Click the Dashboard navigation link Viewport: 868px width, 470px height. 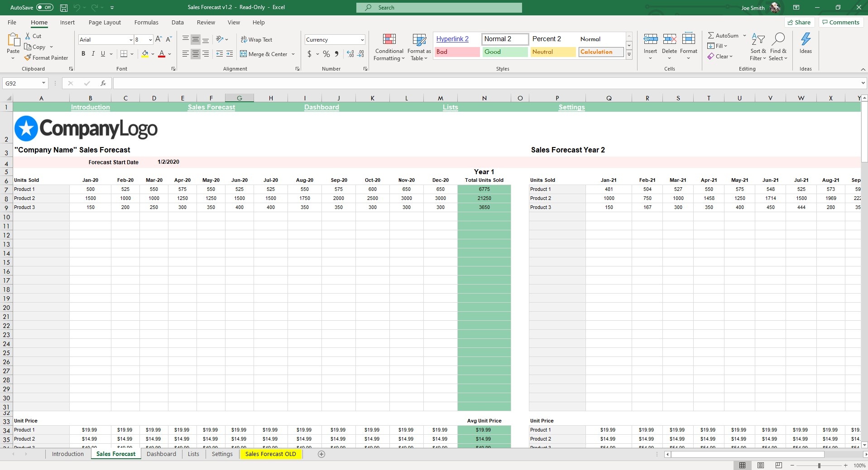click(321, 107)
